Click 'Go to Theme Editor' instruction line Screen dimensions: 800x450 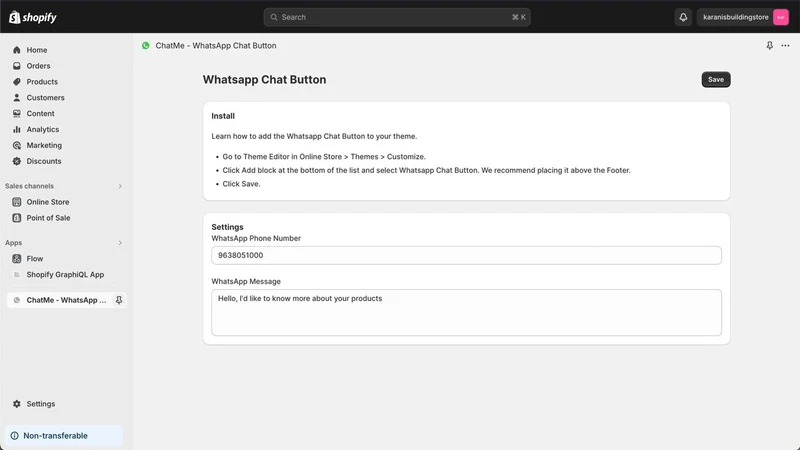[x=324, y=157]
